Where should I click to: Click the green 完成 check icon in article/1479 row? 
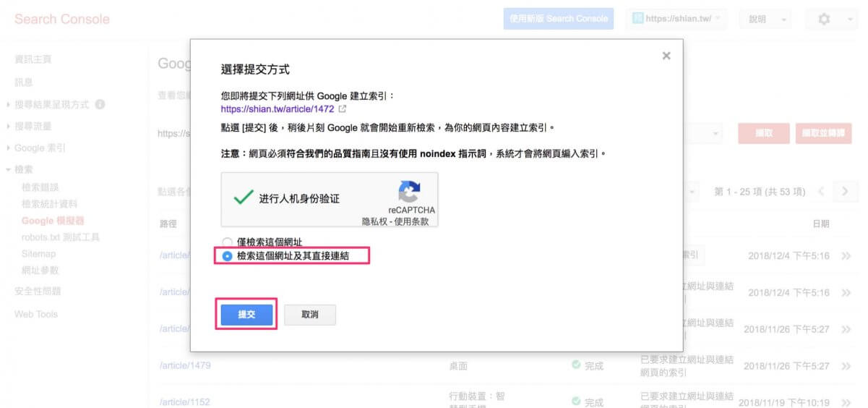[x=576, y=365]
